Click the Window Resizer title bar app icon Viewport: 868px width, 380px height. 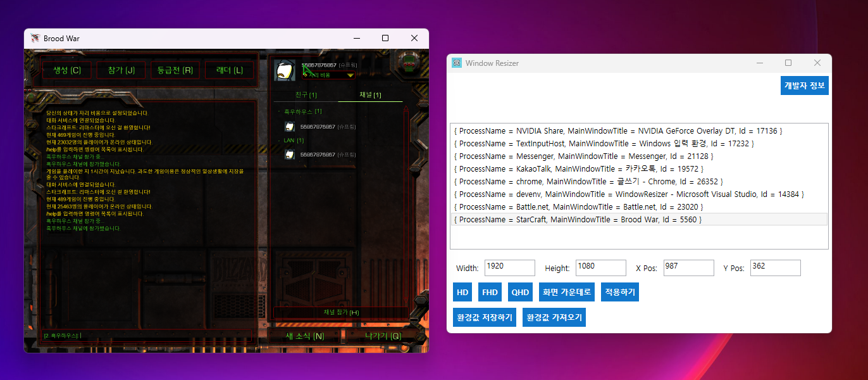(457, 63)
